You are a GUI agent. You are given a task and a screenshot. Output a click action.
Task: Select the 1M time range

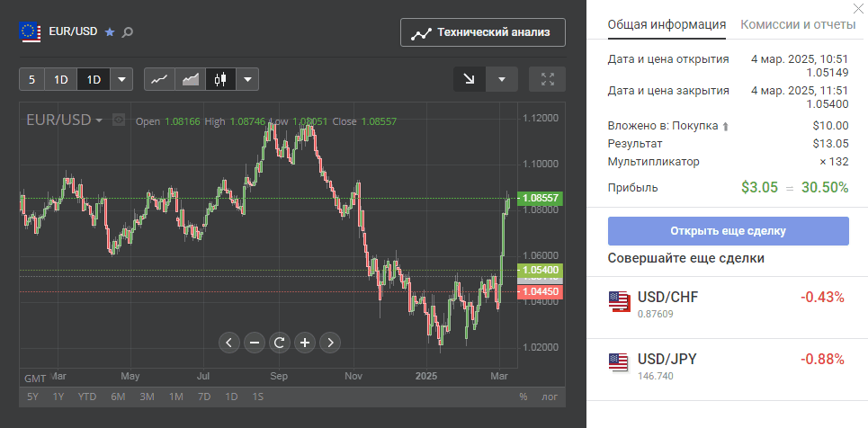pyautogui.click(x=176, y=397)
